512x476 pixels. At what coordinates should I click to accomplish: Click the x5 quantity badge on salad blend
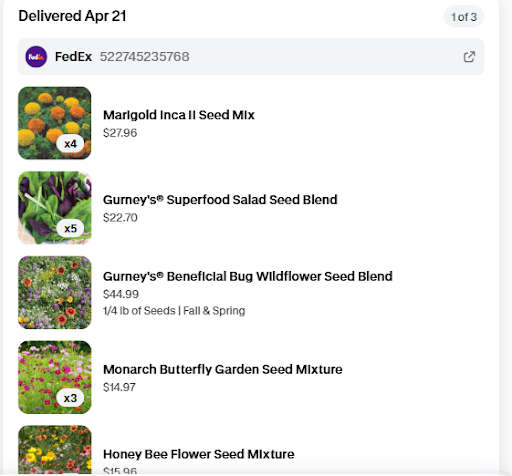(x=70, y=229)
